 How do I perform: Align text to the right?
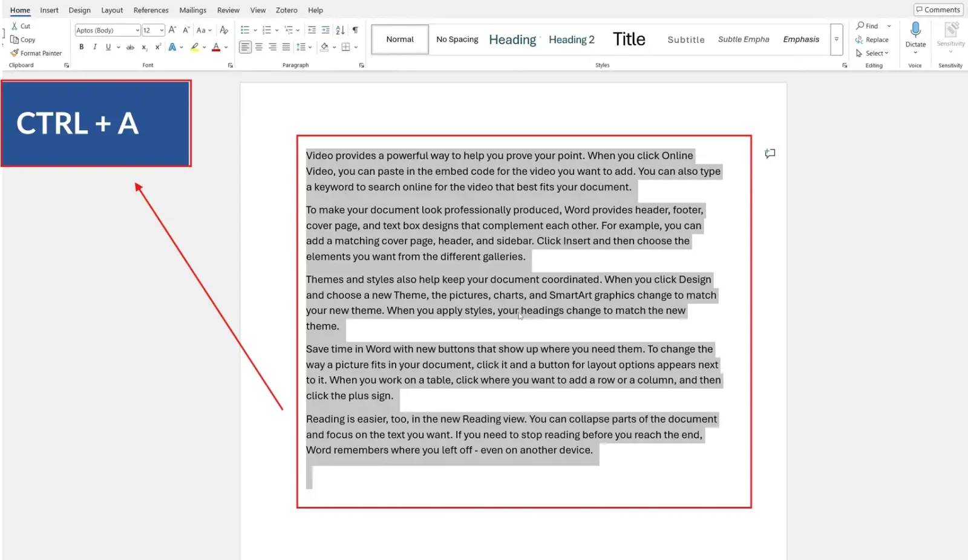[272, 47]
